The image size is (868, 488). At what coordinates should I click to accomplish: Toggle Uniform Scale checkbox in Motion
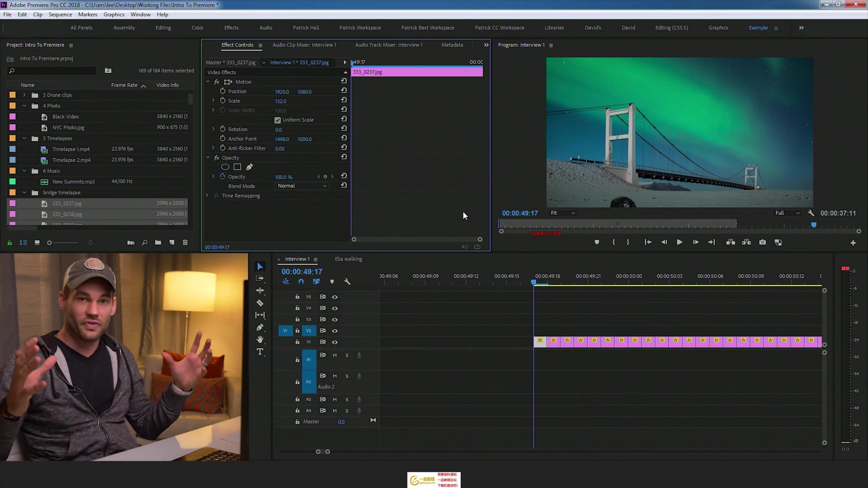[278, 120]
